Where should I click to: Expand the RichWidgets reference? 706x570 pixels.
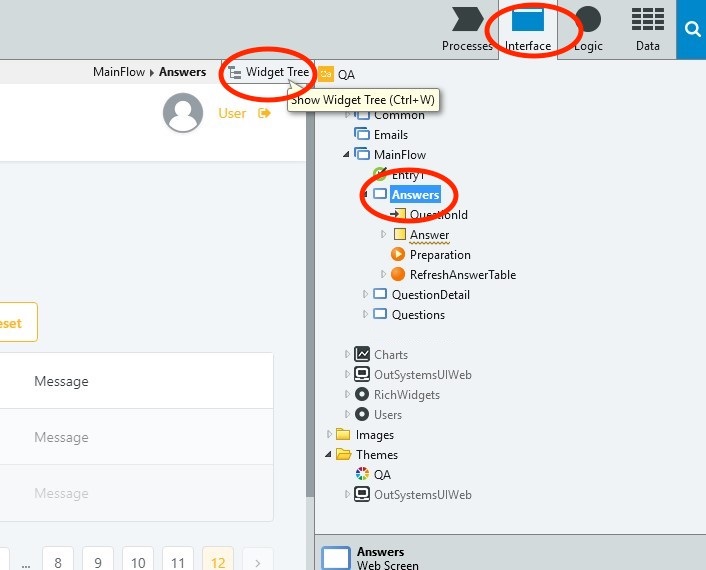pyautogui.click(x=347, y=394)
